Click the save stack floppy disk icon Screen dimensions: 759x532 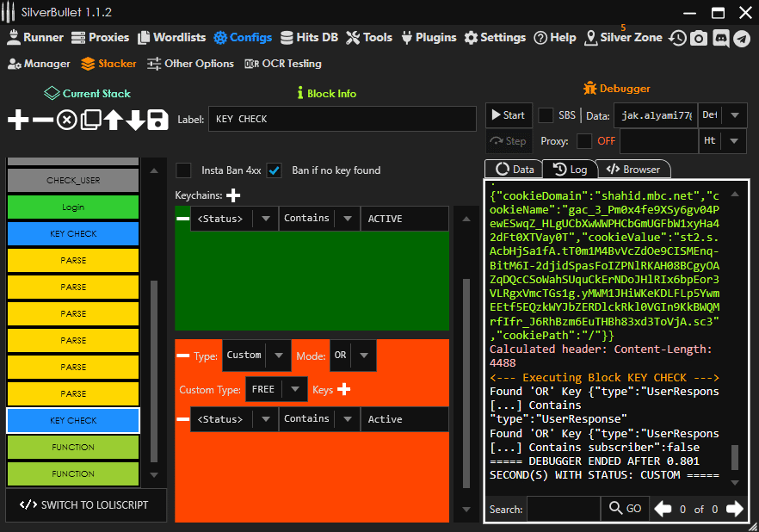[x=157, y=121]
